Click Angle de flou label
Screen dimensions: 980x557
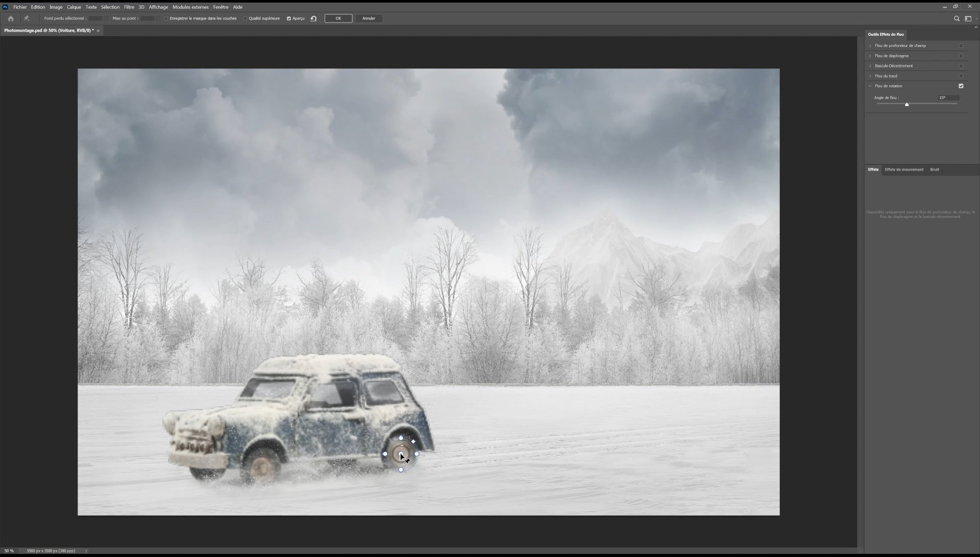(x=887, y=98)
